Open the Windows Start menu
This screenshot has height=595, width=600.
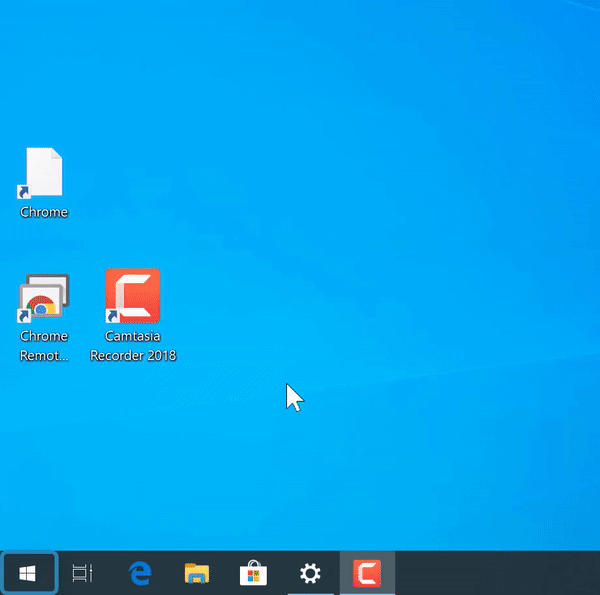[28, 573]
